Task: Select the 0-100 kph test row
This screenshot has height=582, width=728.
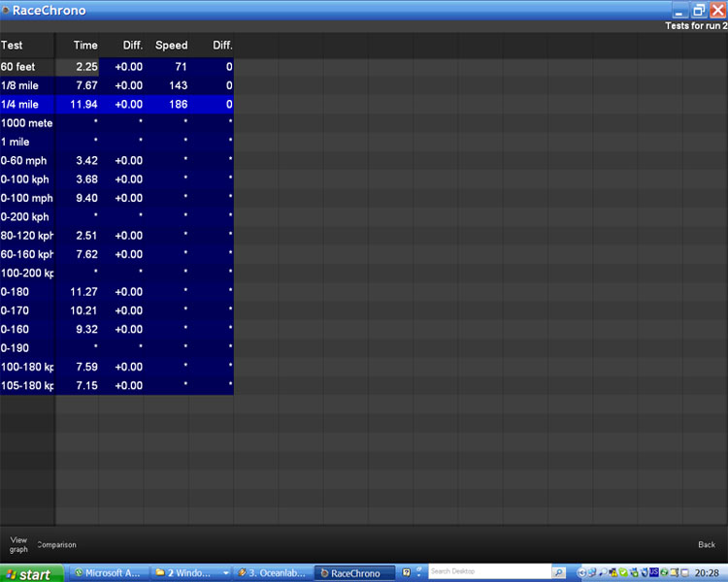Action: click(26, 179)
